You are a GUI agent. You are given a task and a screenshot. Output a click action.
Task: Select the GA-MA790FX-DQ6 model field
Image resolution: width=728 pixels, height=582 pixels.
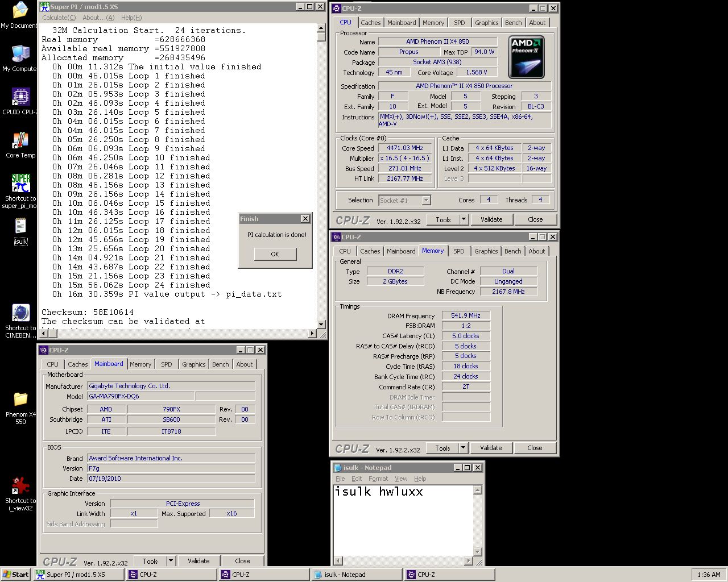click(x=140, y=396)
